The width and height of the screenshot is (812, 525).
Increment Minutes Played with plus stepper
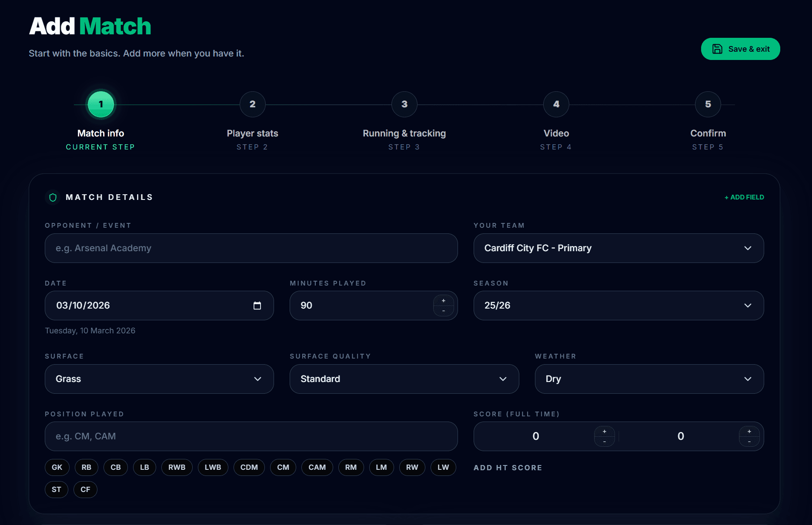[x=443, y=300]
